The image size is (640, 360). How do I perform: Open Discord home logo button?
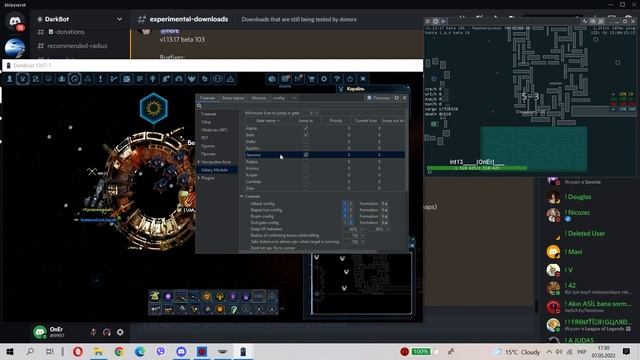click(x=15, y=22)
